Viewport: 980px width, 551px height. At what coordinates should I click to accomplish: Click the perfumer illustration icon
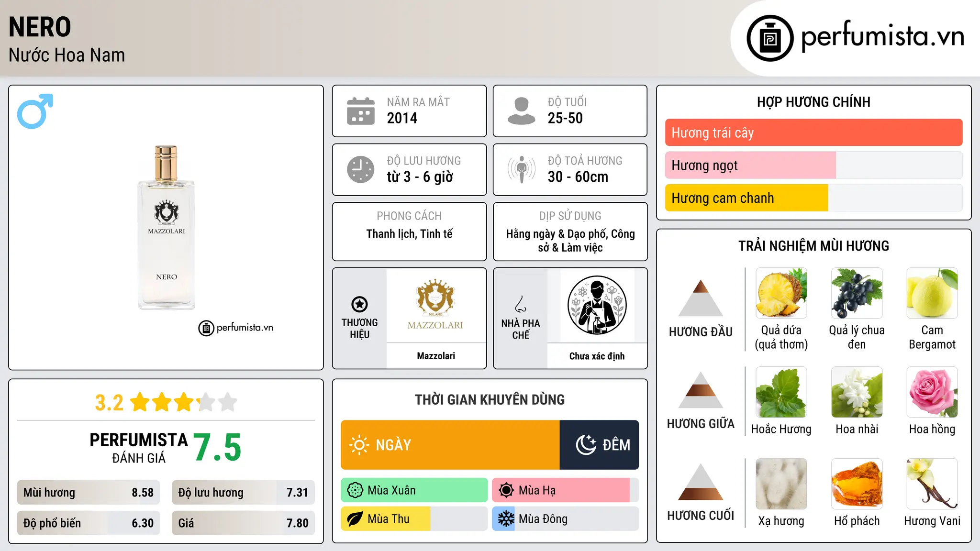pos(597,305)
